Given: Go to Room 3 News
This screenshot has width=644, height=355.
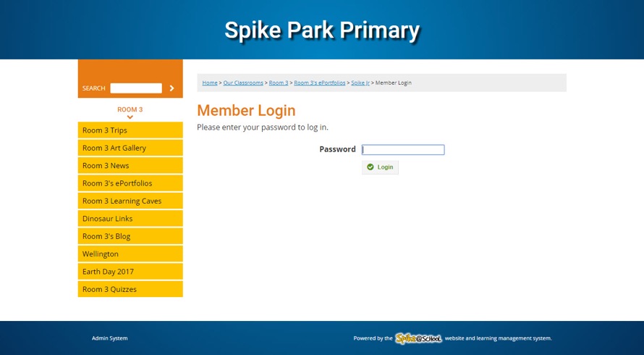Looking at the screenshot, I should tap(130, 165).
